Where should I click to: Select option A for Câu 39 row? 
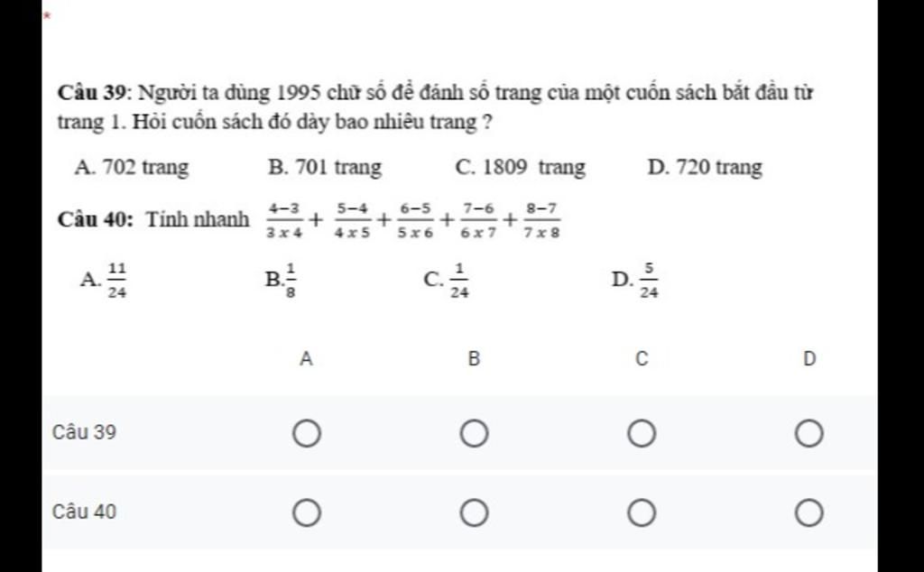pyautogui.click(x=306, y=434)
